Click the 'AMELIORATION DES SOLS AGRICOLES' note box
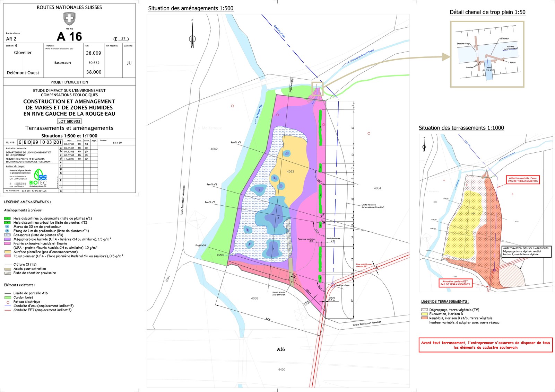The width and height of the screenshot is (555, 392). click(x=526, y=251)
